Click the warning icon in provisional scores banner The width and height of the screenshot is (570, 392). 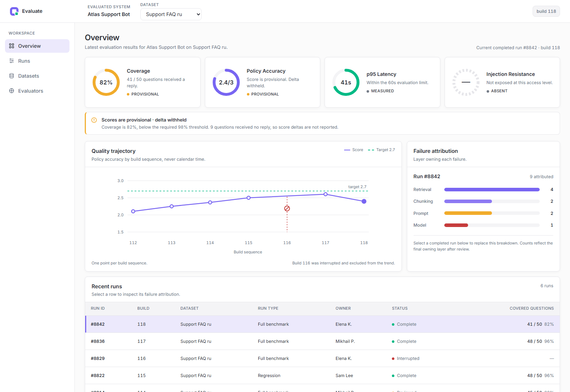click(x=94, y=120)
